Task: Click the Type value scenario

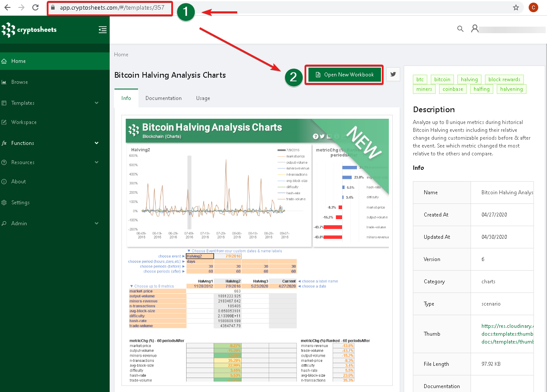Action: [x=491, y=304]
